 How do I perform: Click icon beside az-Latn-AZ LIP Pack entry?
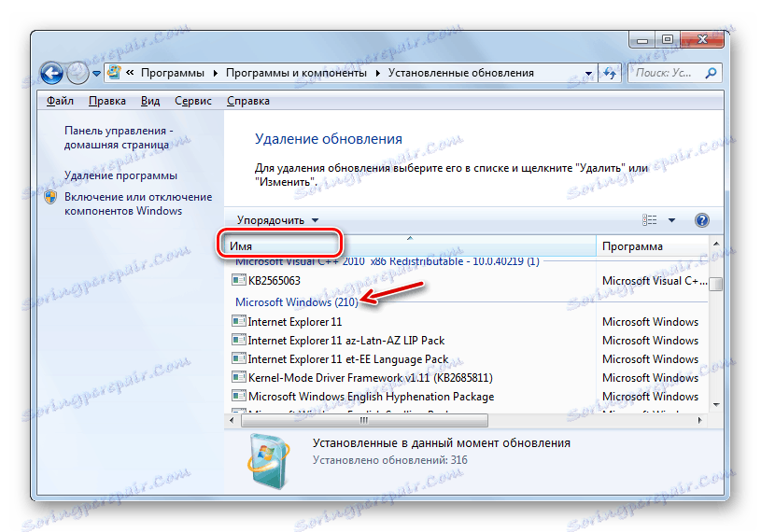point(238,340)
